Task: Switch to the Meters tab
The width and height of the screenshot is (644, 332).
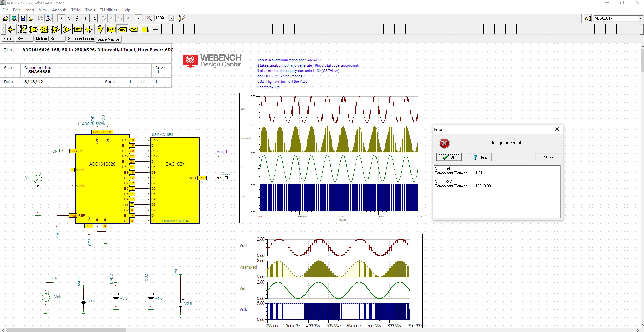Action: point(41,39)
